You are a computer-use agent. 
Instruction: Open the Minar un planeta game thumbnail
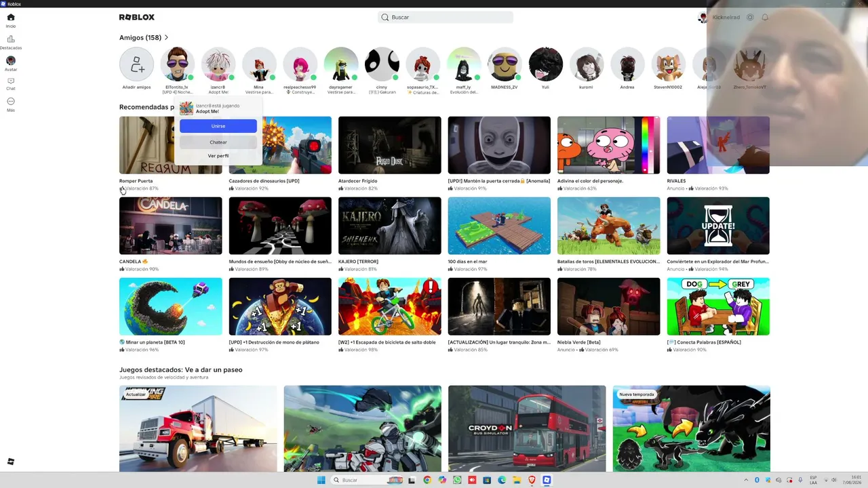coord(171,306)
